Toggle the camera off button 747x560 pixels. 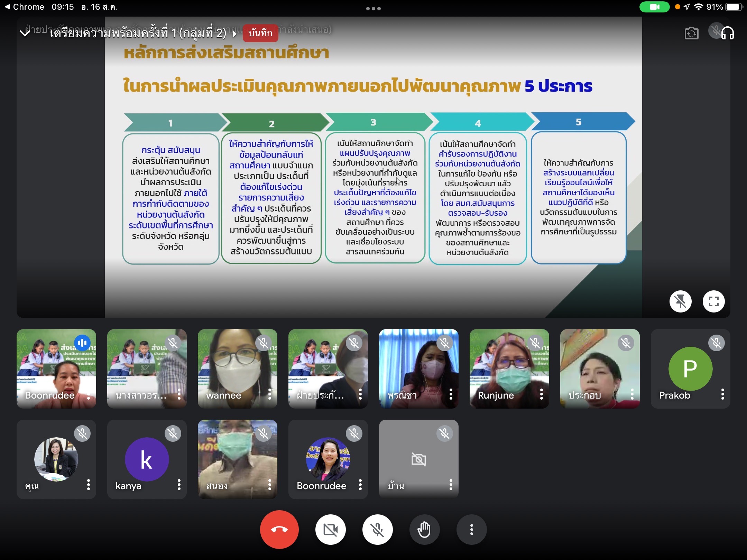pos(330,529)
